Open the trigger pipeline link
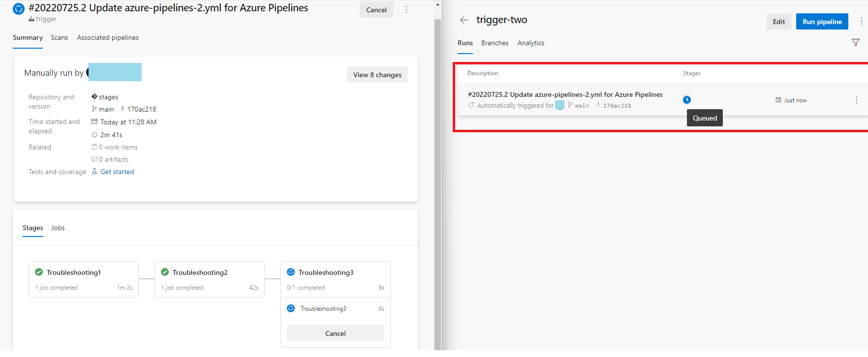Image resolution: width=868 pixels, height=357 pixels. pos(46,19)
